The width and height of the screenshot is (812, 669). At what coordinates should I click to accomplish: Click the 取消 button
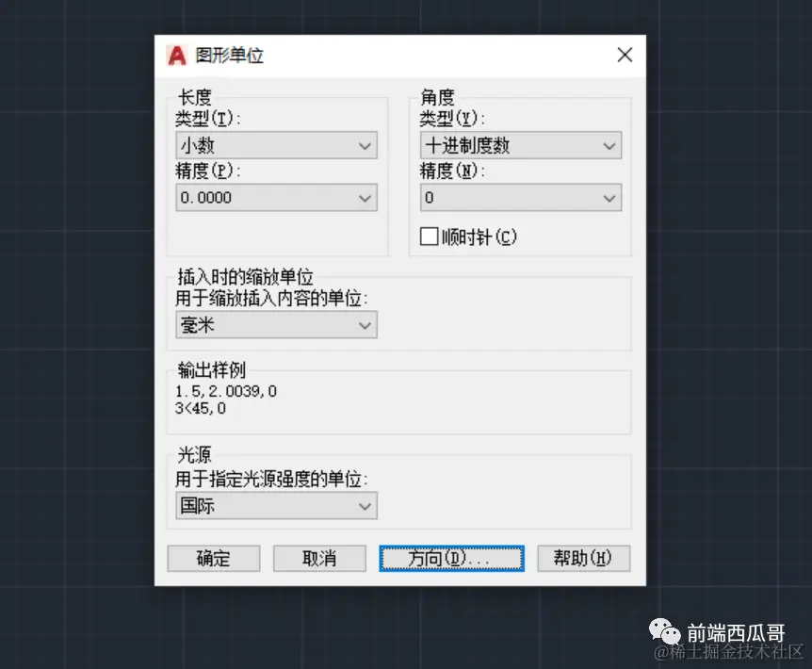321,558
